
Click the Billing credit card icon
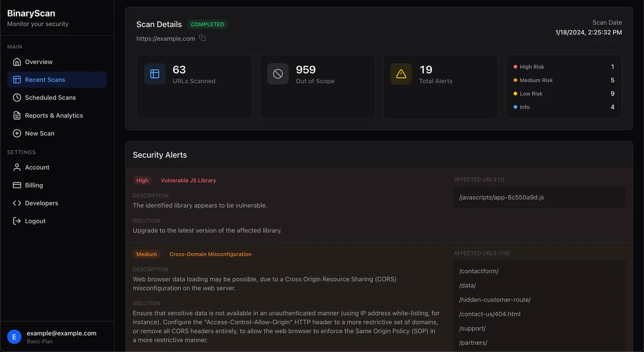tap(17, 185)
